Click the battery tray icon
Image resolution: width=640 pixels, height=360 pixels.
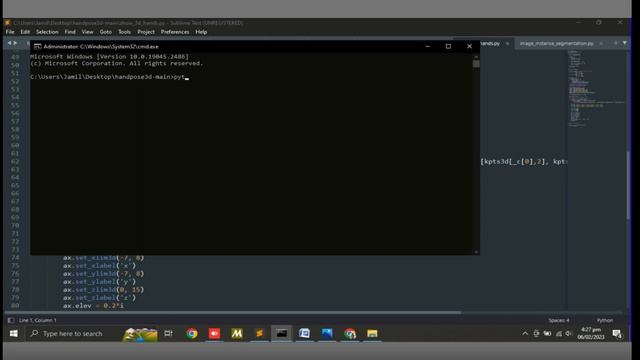click(547, 333)
